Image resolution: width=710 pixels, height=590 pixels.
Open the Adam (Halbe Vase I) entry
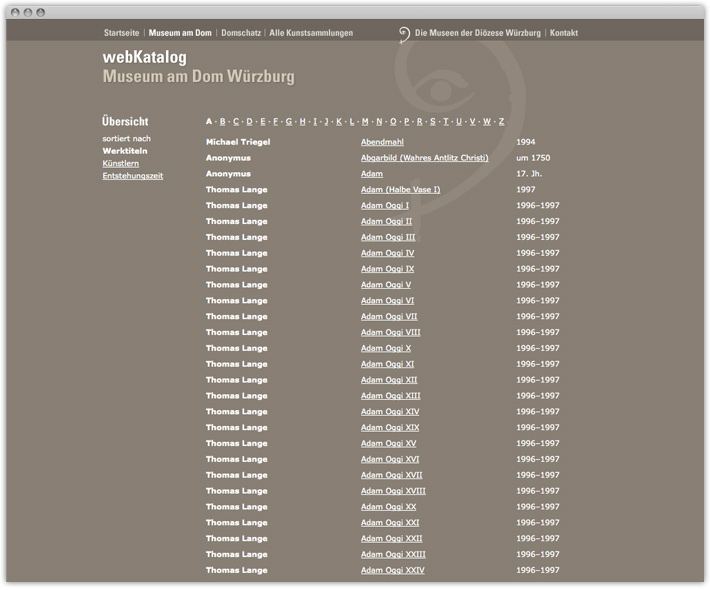tap(400, 190)
